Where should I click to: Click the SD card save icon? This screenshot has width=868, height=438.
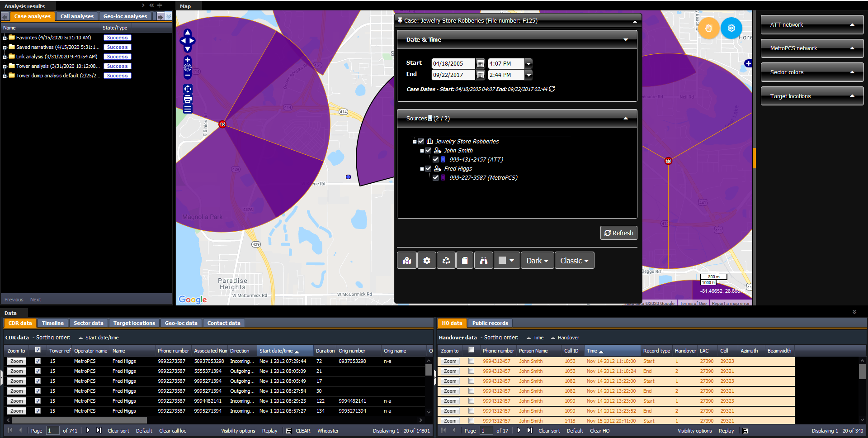[464, 261]
